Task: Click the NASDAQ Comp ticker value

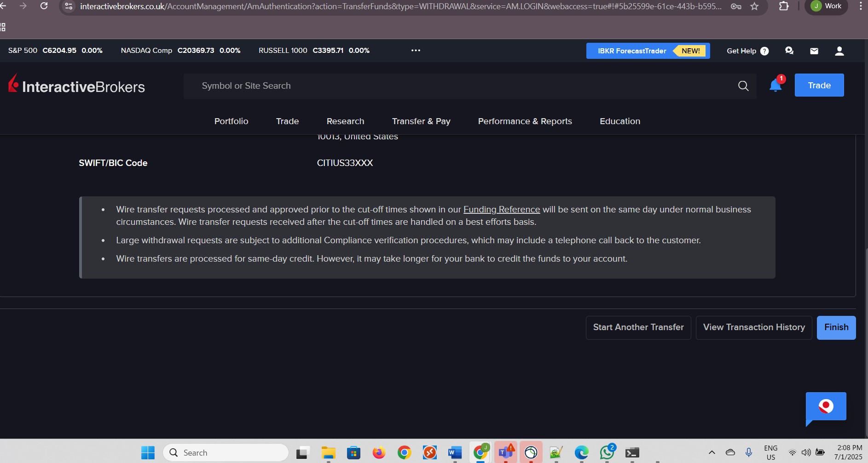Action: (196, 51)
